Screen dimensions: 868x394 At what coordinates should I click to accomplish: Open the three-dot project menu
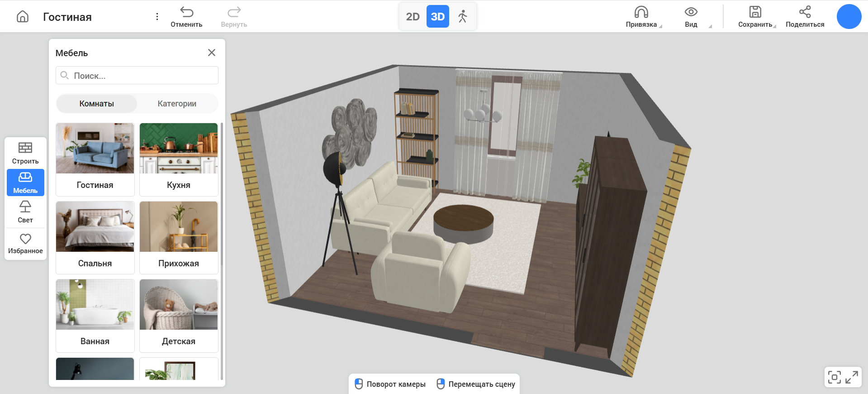coord(157,17)
